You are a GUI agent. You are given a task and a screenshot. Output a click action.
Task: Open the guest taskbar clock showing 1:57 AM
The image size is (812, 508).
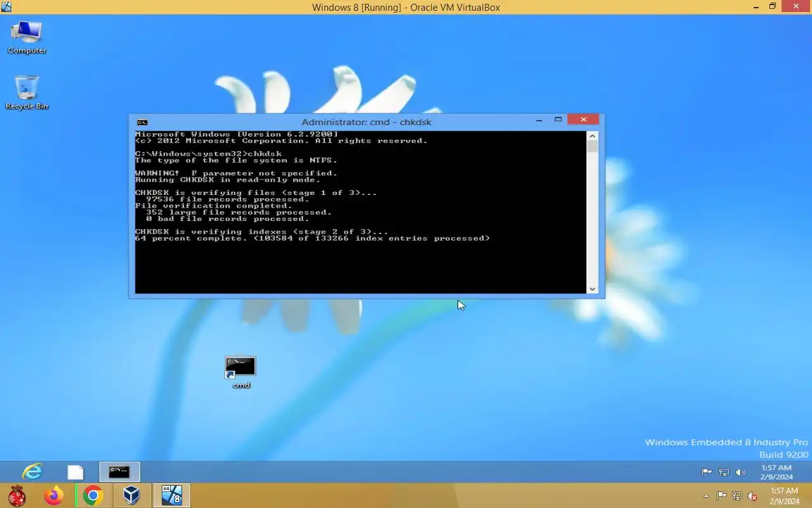[776, 472]
